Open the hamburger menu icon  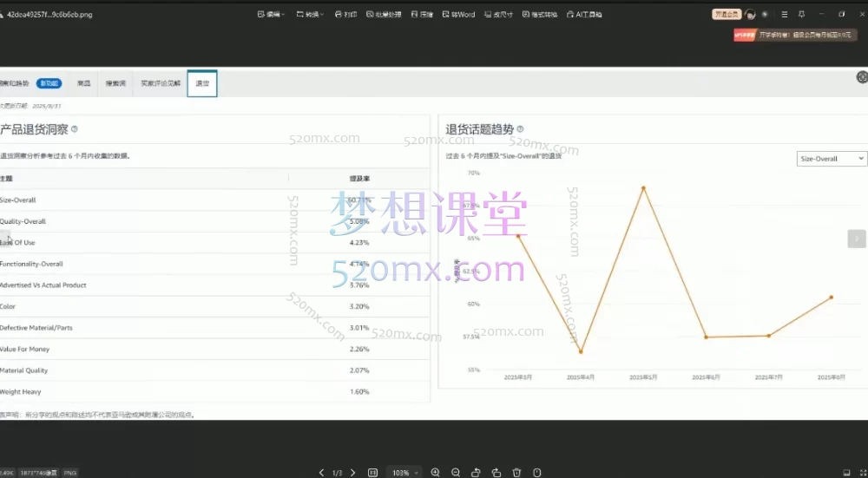(x=785, y=15)
